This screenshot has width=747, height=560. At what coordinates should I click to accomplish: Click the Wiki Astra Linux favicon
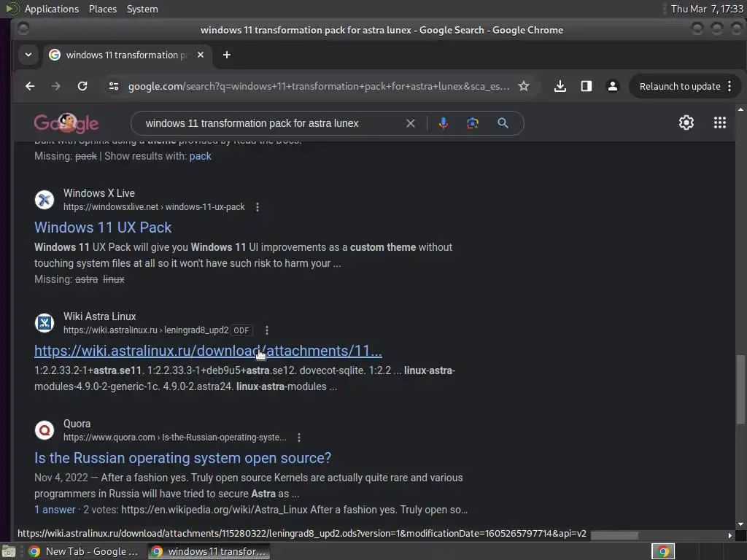(x=44, y=323)
